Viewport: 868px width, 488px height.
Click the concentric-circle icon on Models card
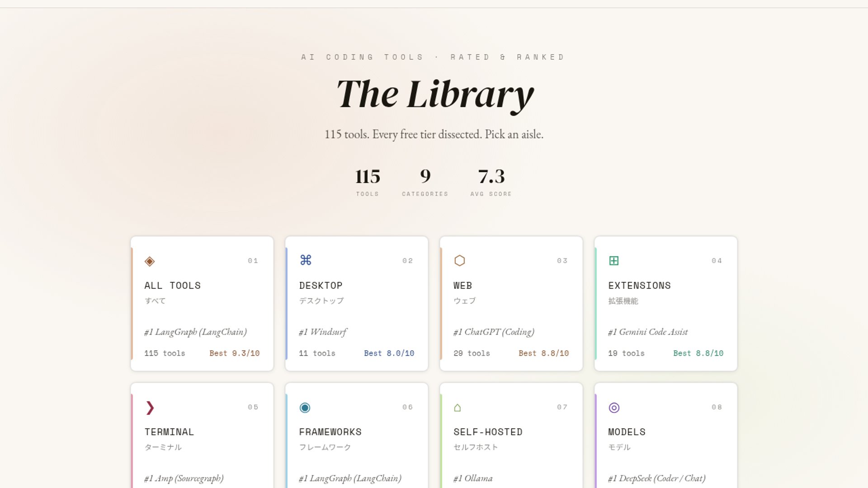[613, 408]
